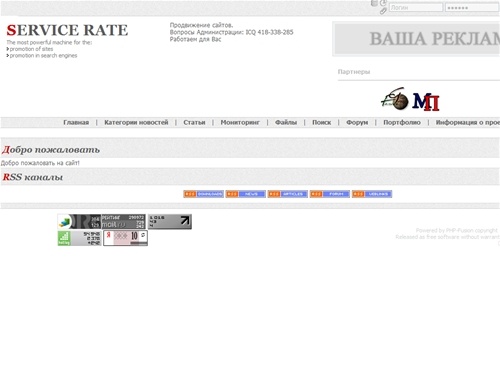This screenshot has width=500, height=375.
Task: Click the green HotLog counter badge
Action: (79, 238)
